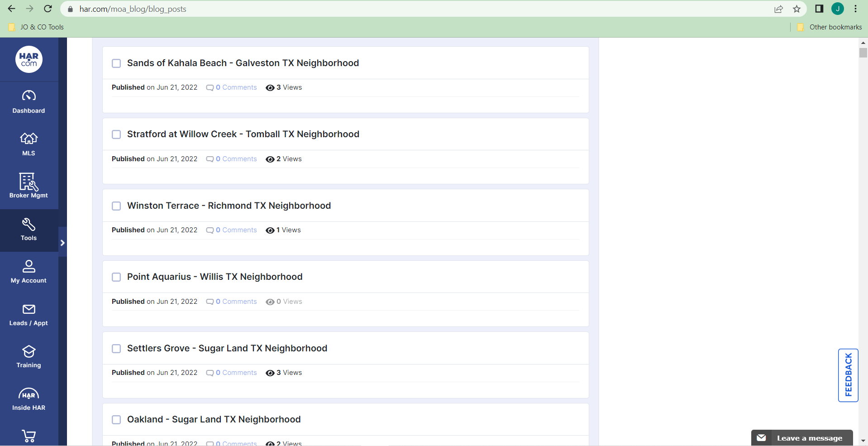Open Point Aquarius Willis post title

click(x=215, y=277)
